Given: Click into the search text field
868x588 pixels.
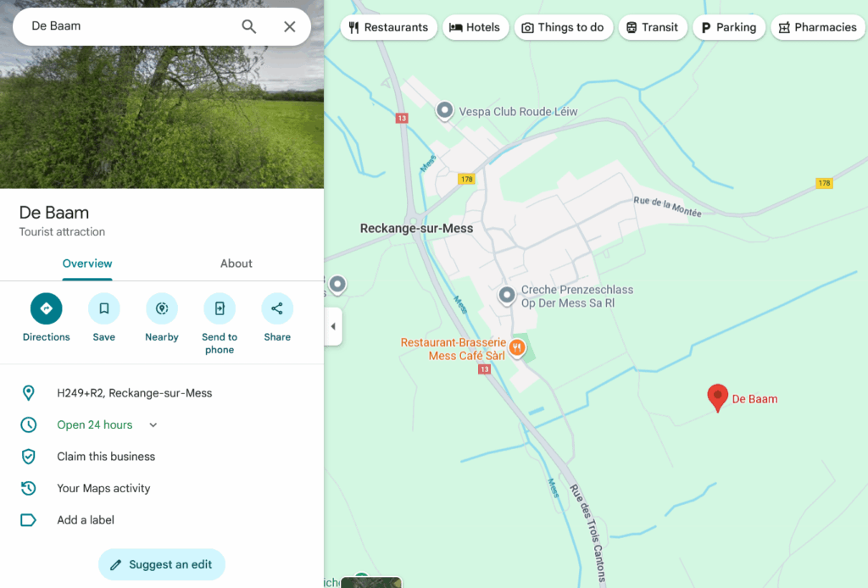Looking at the screenshot, I should pyautogui.click(x=127, y=26).
